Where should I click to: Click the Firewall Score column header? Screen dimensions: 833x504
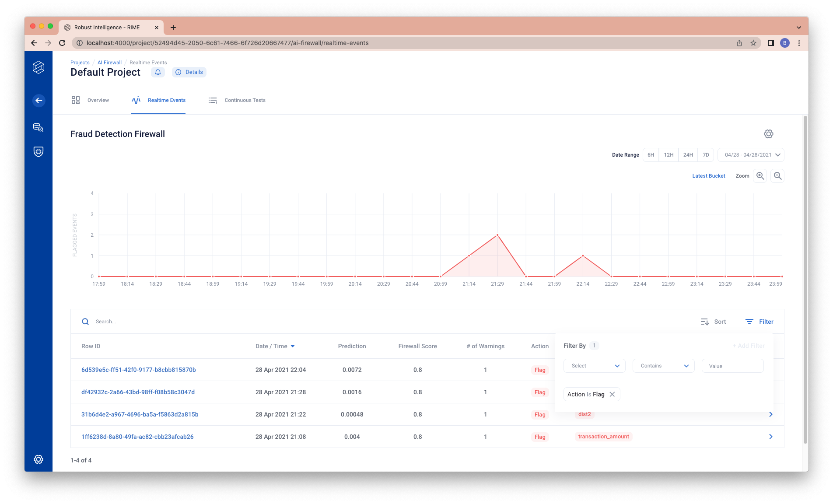pyautogui.click(x=417, y=346)
